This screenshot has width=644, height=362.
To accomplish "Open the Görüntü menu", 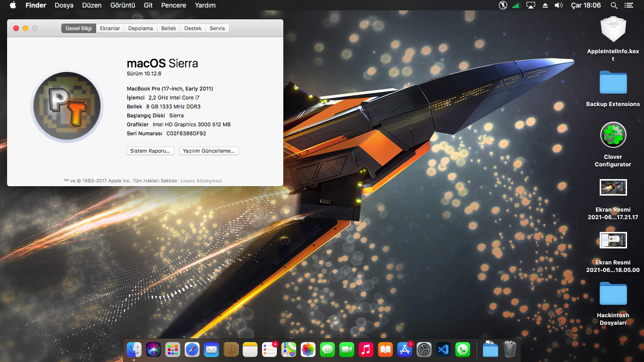I will 123,5.
